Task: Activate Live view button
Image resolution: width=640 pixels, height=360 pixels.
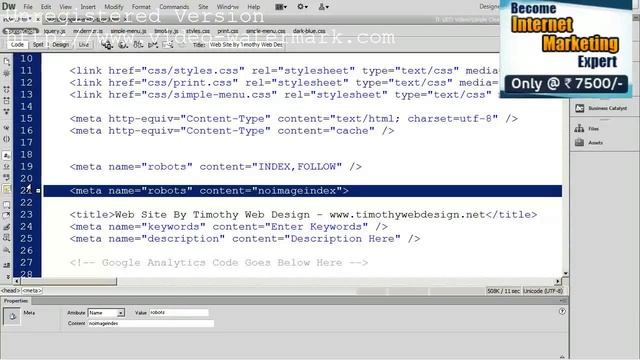Action: (83, 44)
